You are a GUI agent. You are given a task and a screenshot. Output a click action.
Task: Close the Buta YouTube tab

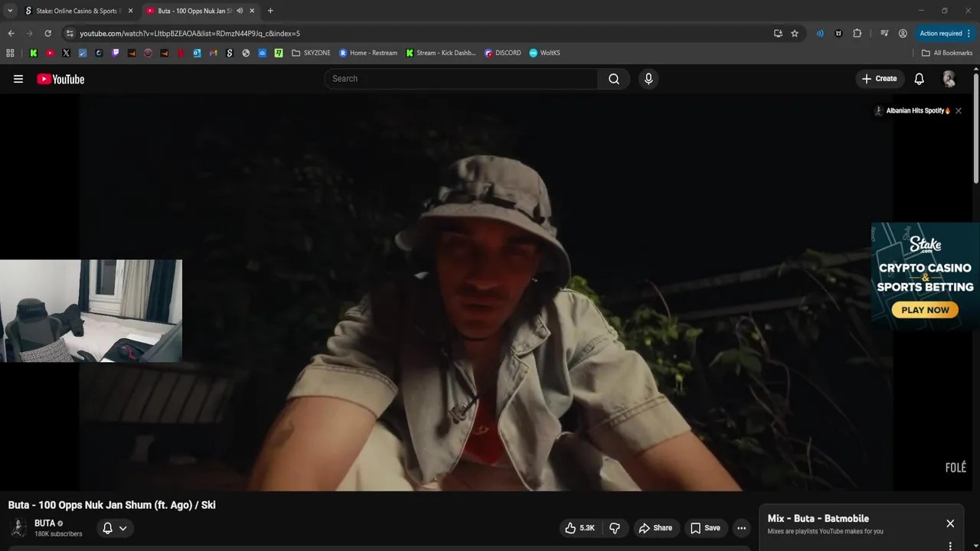252,11
